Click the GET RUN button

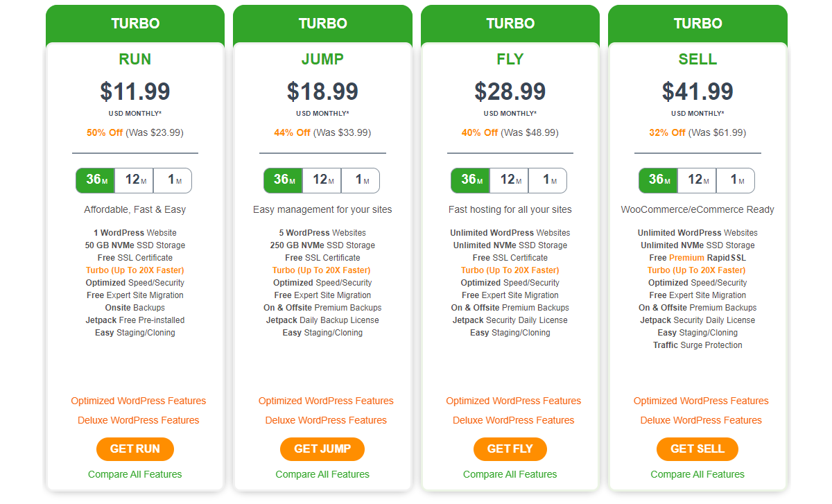(x=135, y=449)
